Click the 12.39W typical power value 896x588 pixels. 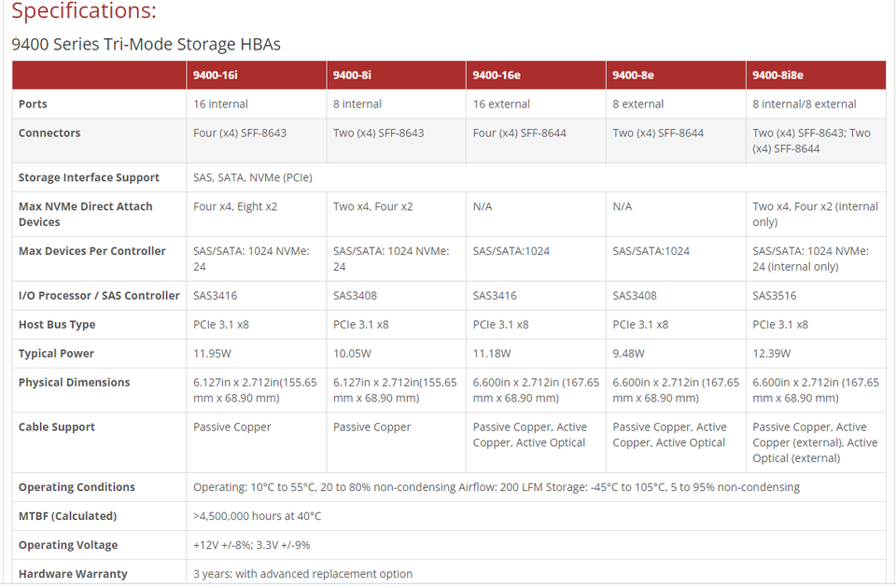pyautogui.click(x=771, y=354)
